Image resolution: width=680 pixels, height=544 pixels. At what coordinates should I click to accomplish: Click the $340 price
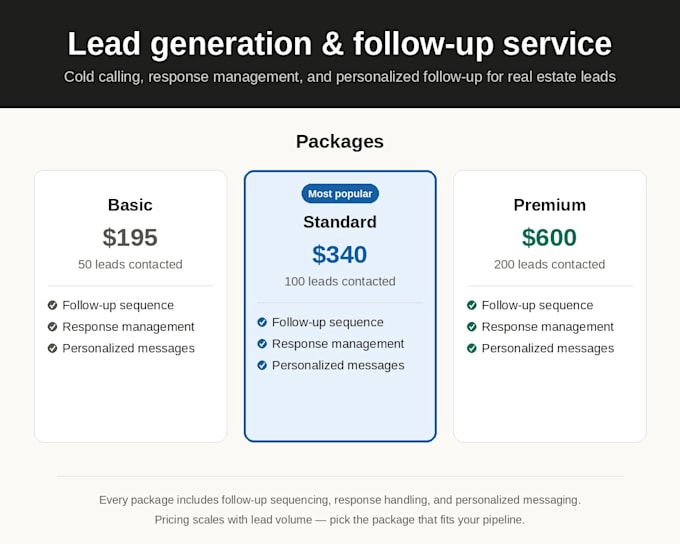tap(340, 254)
